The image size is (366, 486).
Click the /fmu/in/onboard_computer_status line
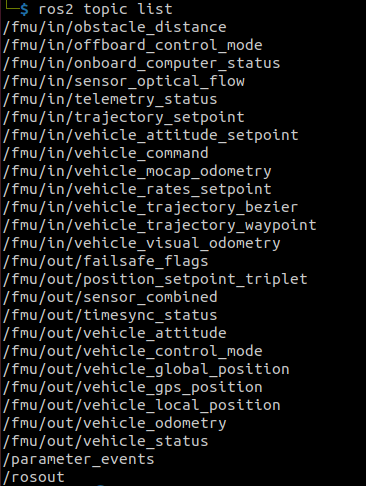(x=142, y=63)
